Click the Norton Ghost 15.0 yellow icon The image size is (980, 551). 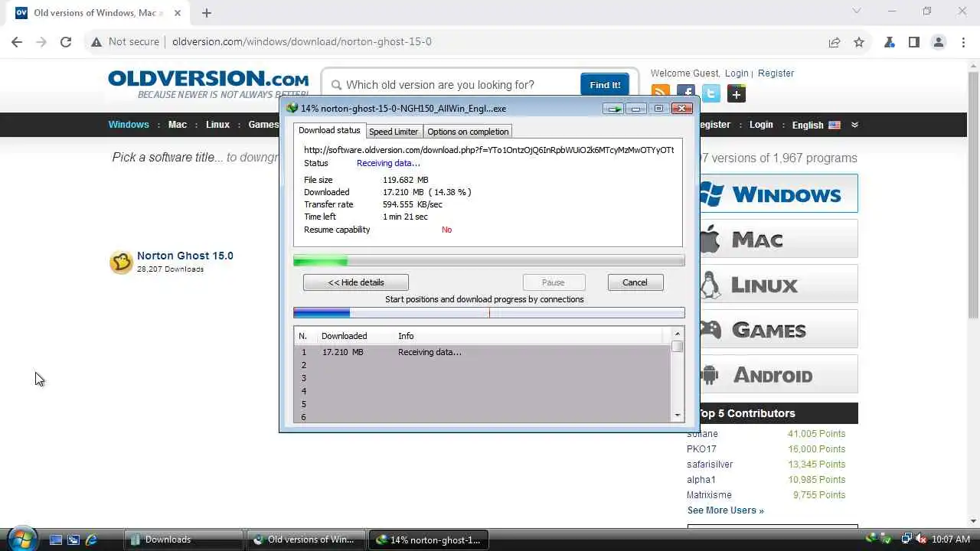121,262
